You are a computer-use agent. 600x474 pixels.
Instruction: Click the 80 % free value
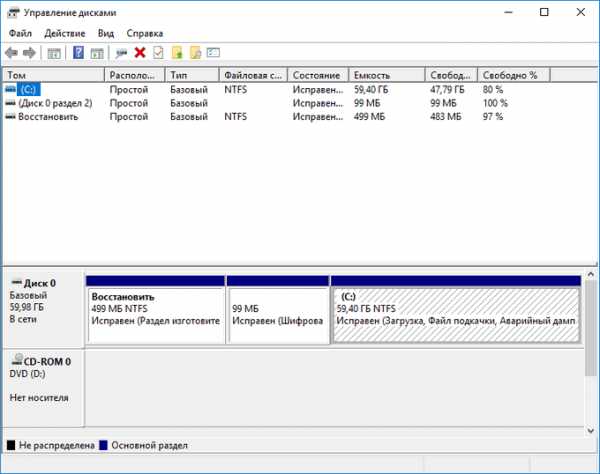pos(493,90)
